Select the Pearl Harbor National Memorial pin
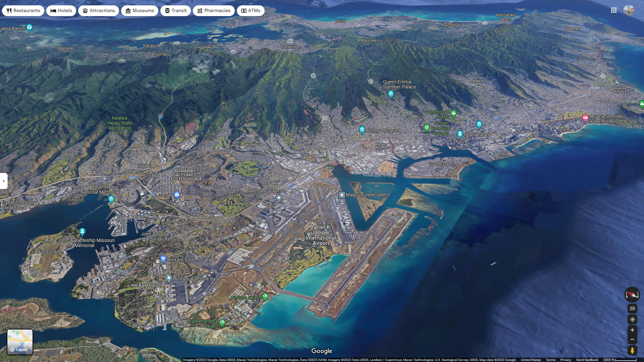Image resolution: width=644 pixels, height=362 pixels. [x=111, y=199]
